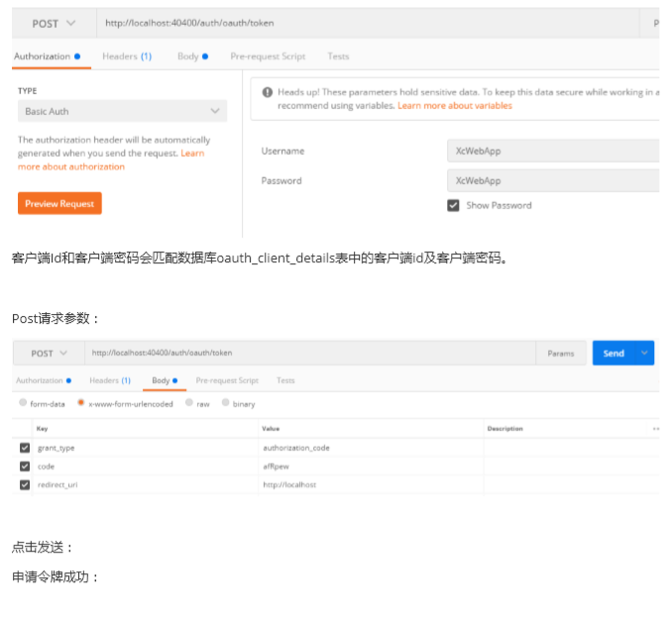The height and width of the screenshot is (618, 672).
Task: Toggle the Show Password checkbox
Action: (x=454, y=206)
